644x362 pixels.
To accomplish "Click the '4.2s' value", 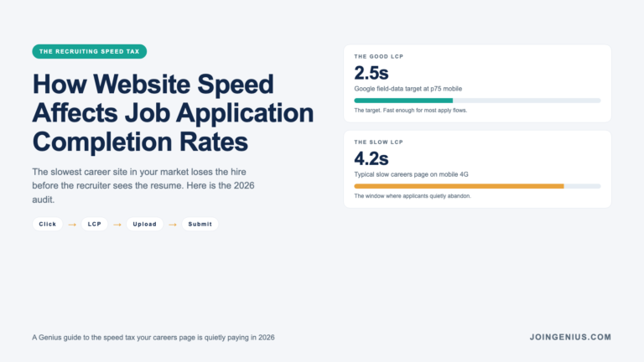I will [x=371, y=159].
